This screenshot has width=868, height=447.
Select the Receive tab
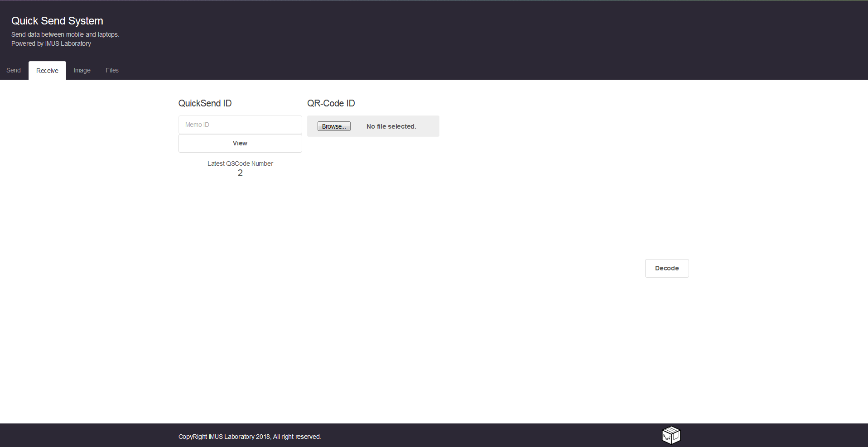[47, 71]
